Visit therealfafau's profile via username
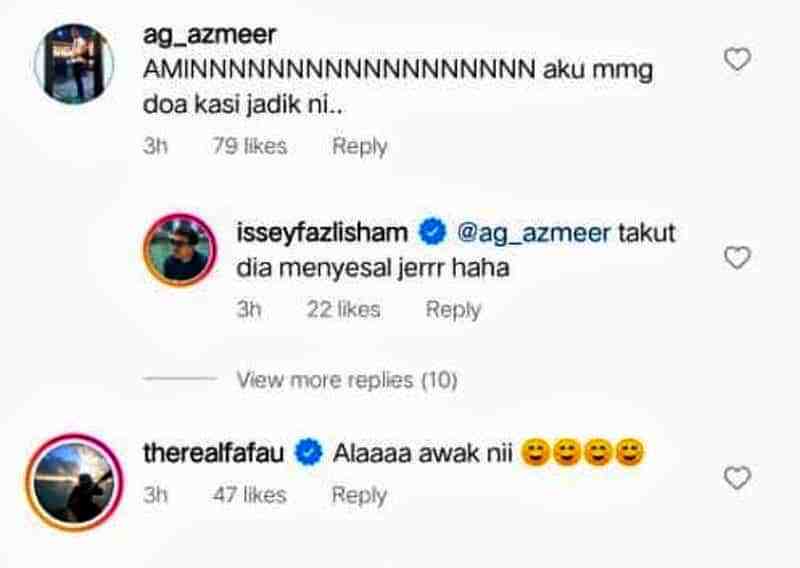Viewport: 800px width, 568px height. pyautogui.click(x=214, y=453)
